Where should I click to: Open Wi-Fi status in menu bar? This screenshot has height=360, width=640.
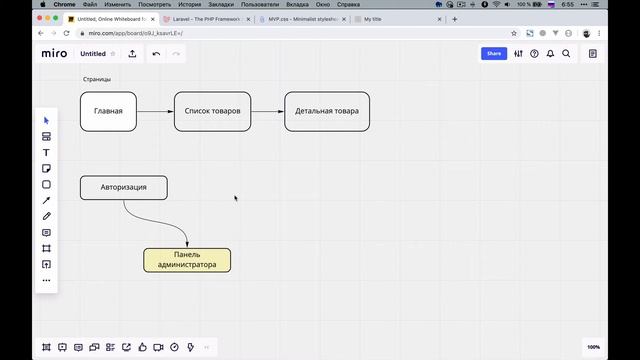pos(496,4)
